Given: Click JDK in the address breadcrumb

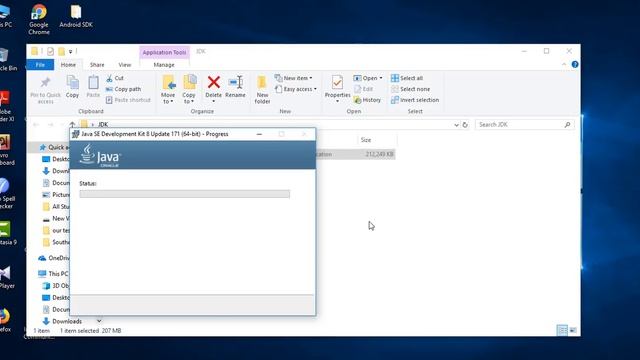Looking at the screenshot, I should click(x=103, y=124).
